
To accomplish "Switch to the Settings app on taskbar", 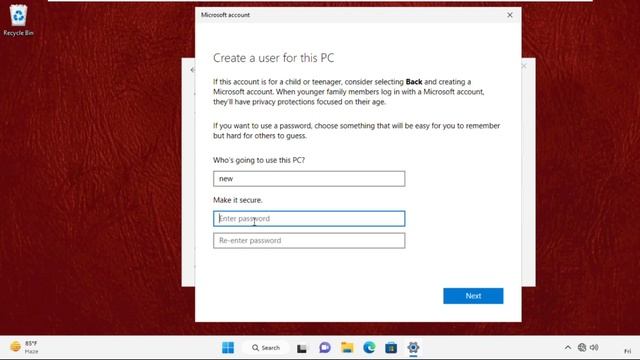I will pos(413,348).
